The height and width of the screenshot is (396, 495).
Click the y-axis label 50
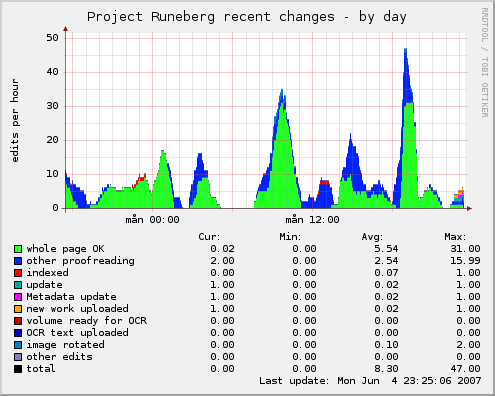pos(53,38)
